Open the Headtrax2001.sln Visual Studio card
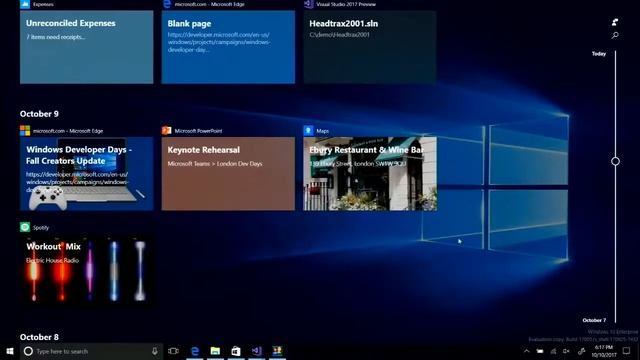This screenshot has width=640, height=360. 370,47
